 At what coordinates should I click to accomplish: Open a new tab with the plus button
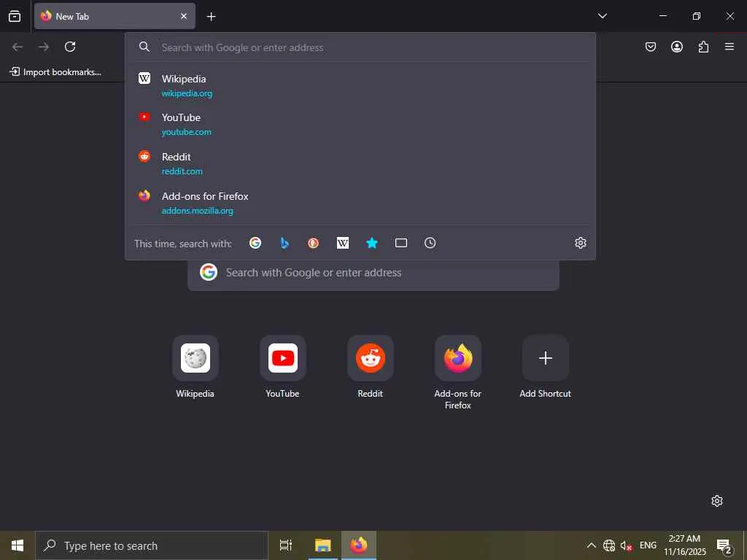tap(211, 17)
